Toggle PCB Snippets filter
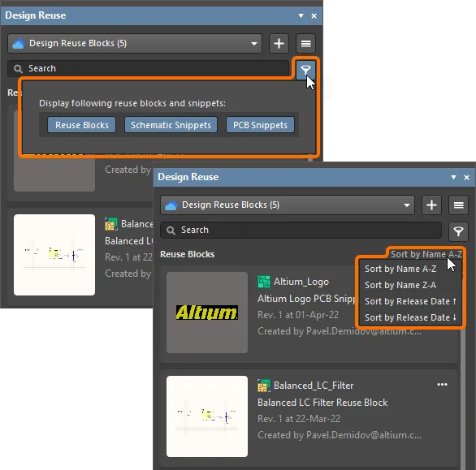This screenshot has width=476, height=470. pyautogui.click(x=260, y=125)
